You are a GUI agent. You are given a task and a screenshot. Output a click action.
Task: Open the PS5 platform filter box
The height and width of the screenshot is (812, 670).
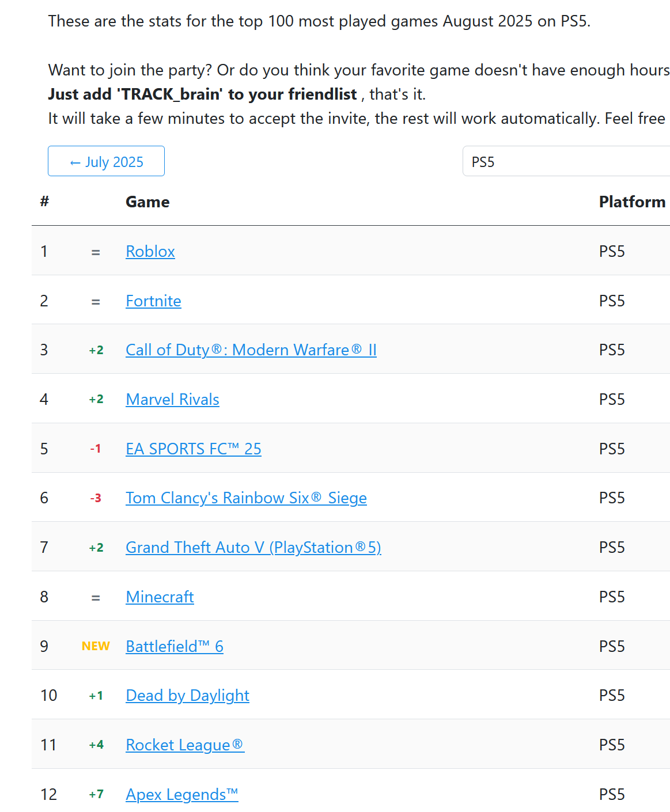[x=566, y=161]
